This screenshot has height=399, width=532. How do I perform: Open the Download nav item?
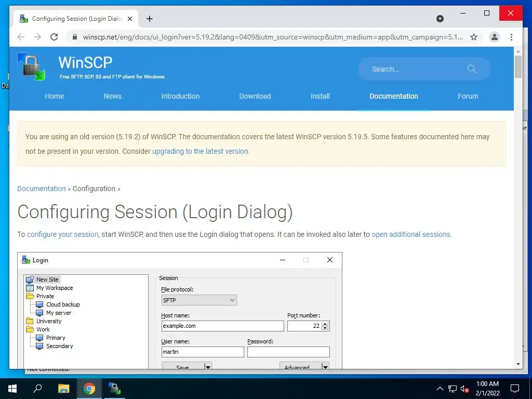click(255, 96)
